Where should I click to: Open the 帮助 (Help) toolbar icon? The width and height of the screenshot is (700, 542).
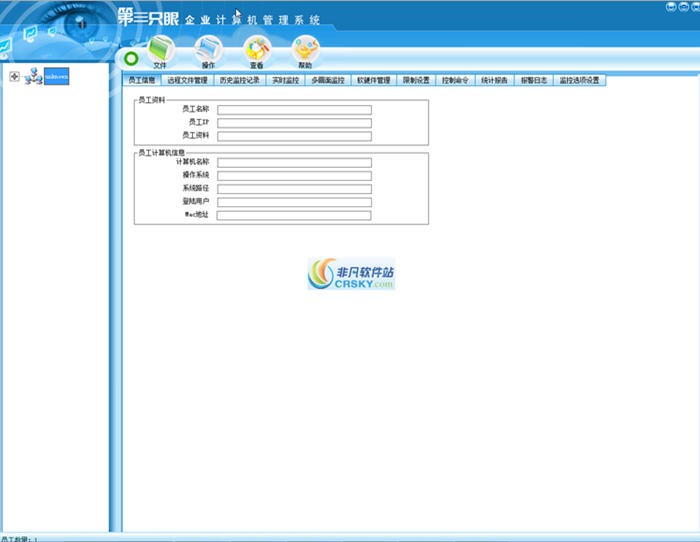pyautogui.click(x=305, y=52)
